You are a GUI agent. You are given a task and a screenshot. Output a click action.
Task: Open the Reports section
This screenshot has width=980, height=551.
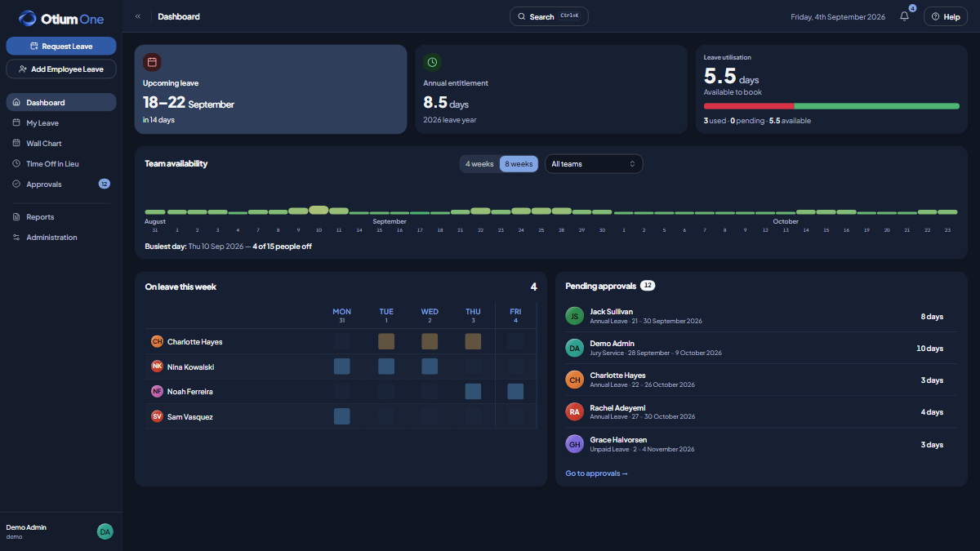click(61, 217)
